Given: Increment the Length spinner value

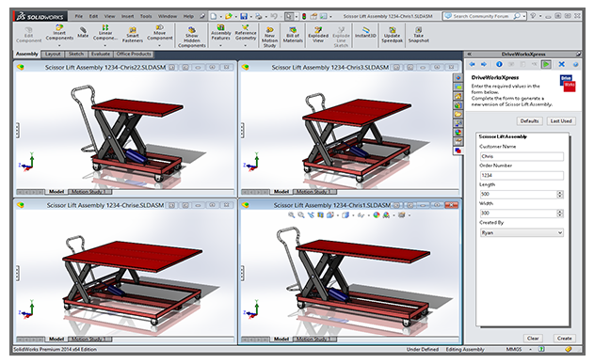Looking at the screenshot, I should pos(560,193).
